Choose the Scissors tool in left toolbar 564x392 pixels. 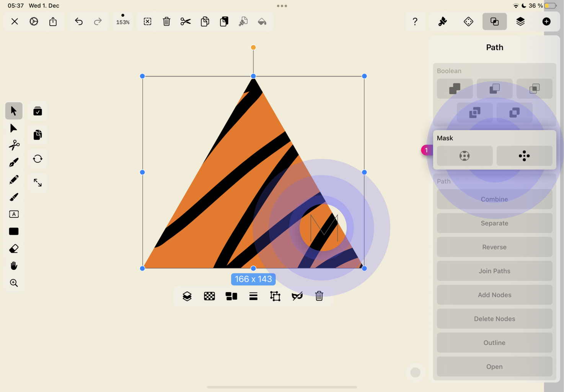pyautogui.click(x=14, y=145)
